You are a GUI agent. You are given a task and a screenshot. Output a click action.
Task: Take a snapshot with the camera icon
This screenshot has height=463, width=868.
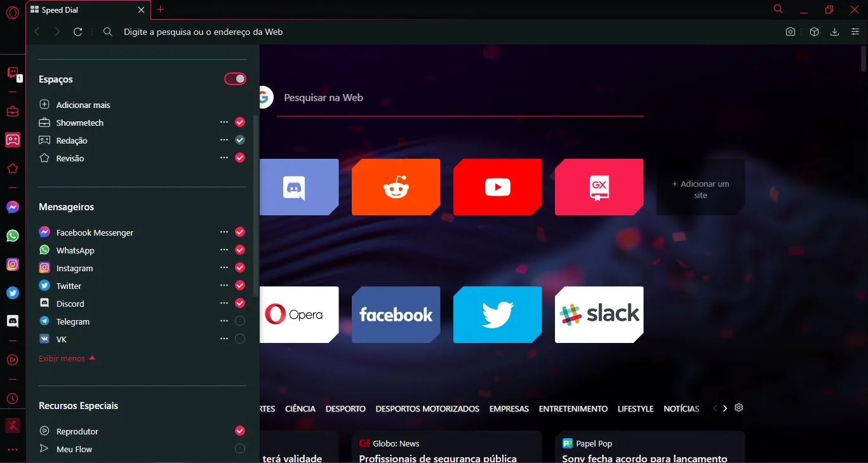[791, 32]
